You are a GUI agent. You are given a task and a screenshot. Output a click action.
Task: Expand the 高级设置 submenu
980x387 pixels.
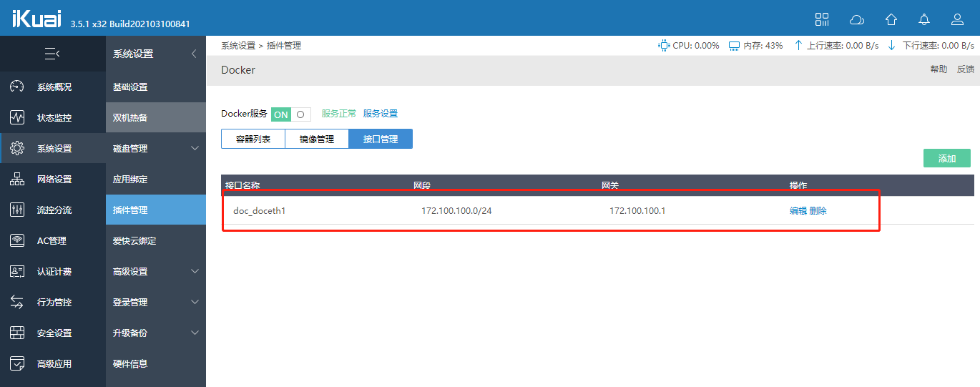tap(195, 272)
